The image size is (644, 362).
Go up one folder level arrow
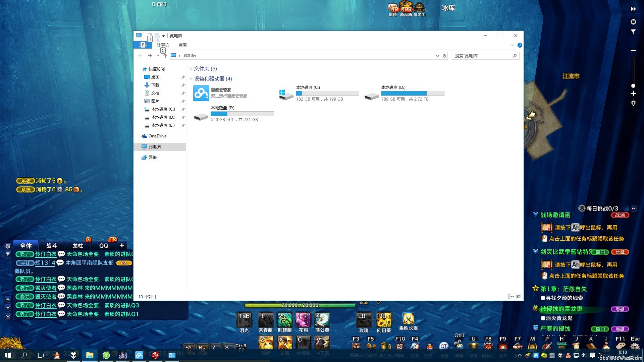pyautogui.click(x=165, y=56)
